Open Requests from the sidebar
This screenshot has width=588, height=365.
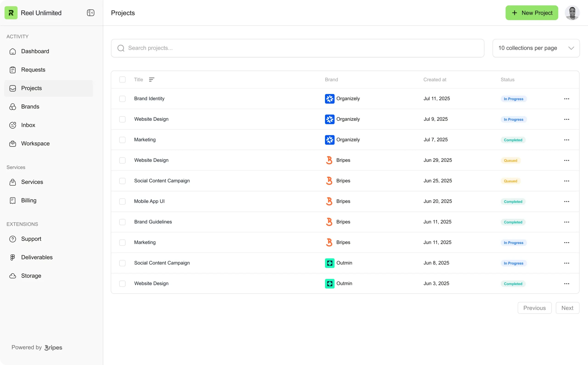point(48,70)
